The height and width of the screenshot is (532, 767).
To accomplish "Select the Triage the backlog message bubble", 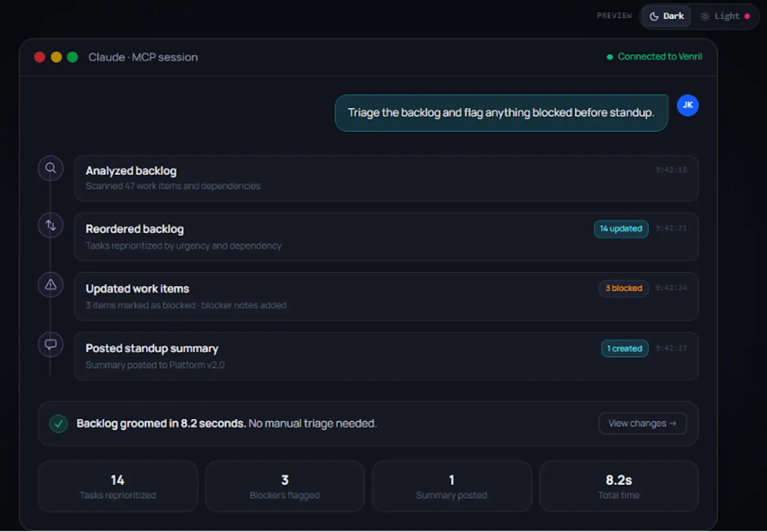I will coord(501,113).
